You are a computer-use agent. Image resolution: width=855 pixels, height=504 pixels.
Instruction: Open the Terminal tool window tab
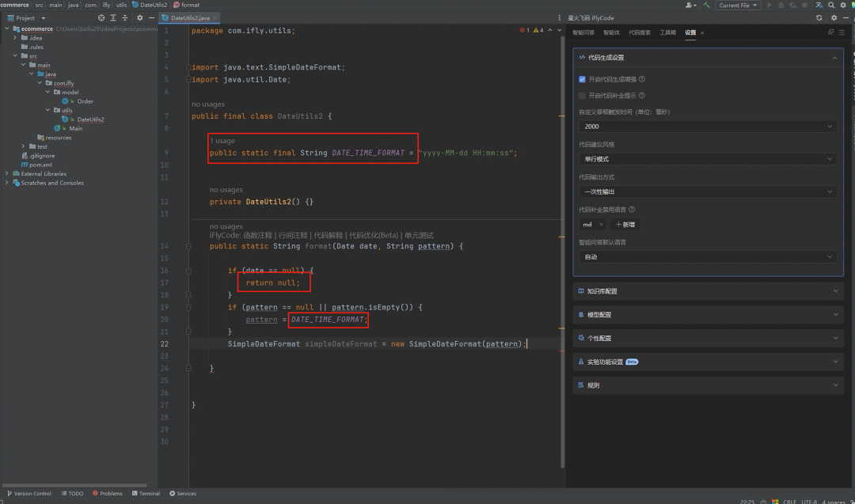[146, 493]
